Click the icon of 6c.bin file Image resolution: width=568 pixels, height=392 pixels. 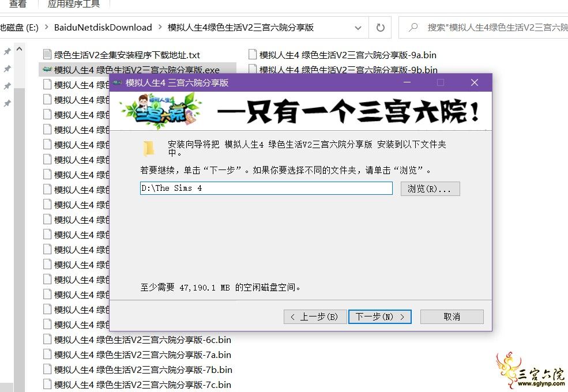tap(47, 339)
